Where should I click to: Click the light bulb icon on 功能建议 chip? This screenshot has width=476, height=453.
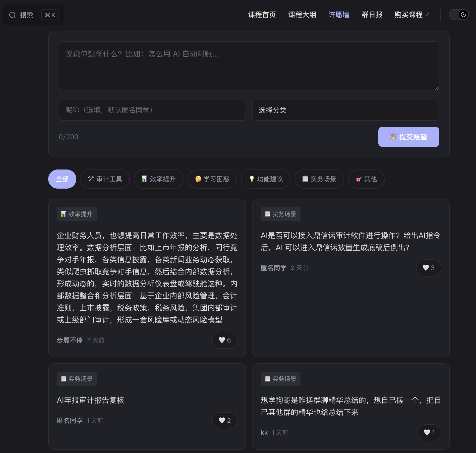point(252,179)
